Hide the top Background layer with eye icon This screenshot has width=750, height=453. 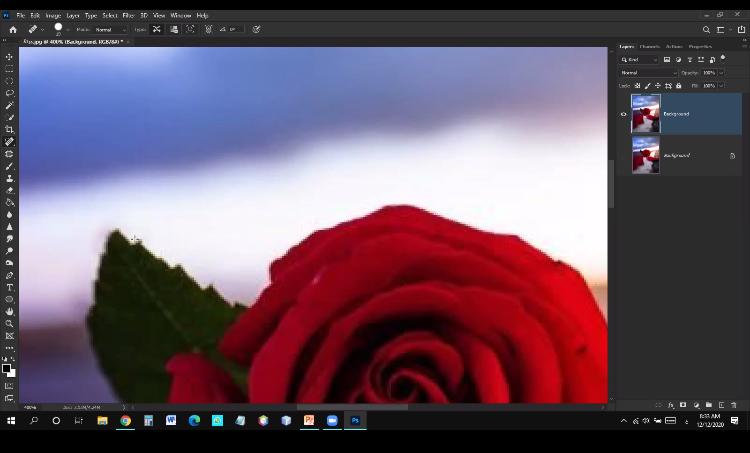(x=623, y=114)
